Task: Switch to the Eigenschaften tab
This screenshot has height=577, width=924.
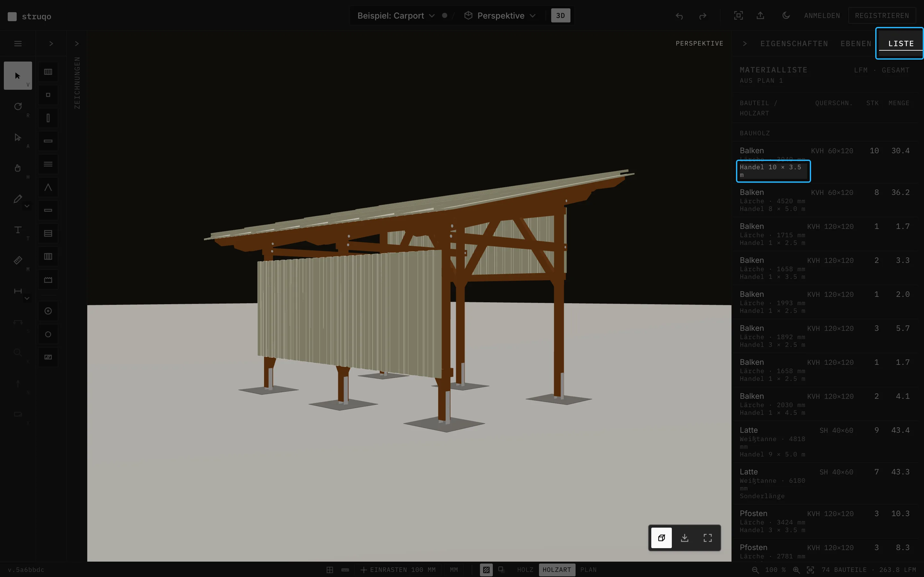Action: pos(794,44)
